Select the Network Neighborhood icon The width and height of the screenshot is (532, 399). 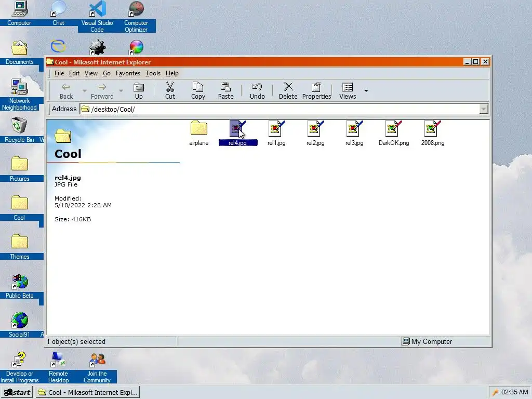(x=19, y=95)
